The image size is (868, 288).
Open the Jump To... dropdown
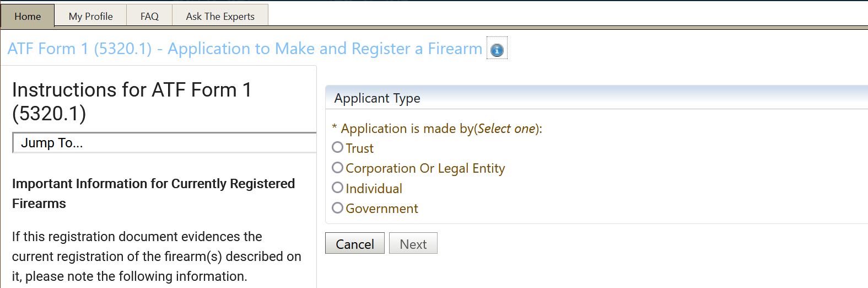point(164,143)
